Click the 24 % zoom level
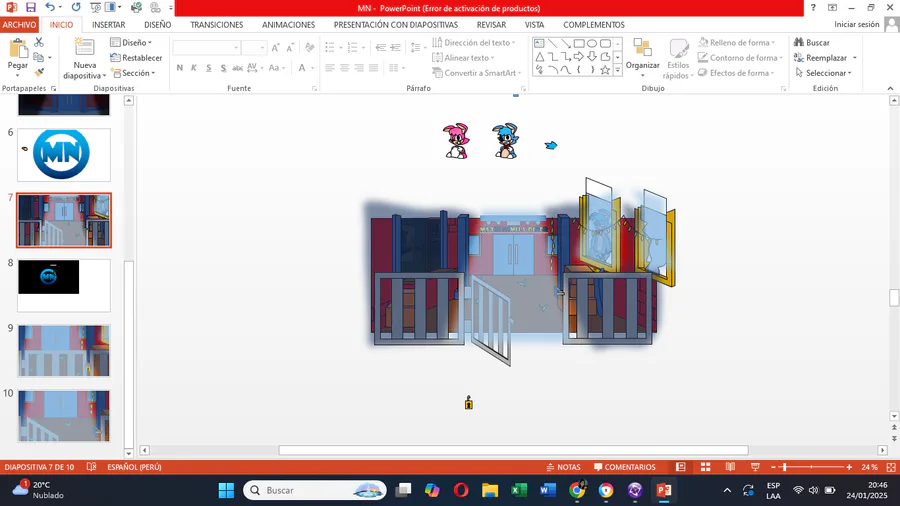 click(869, 467)
